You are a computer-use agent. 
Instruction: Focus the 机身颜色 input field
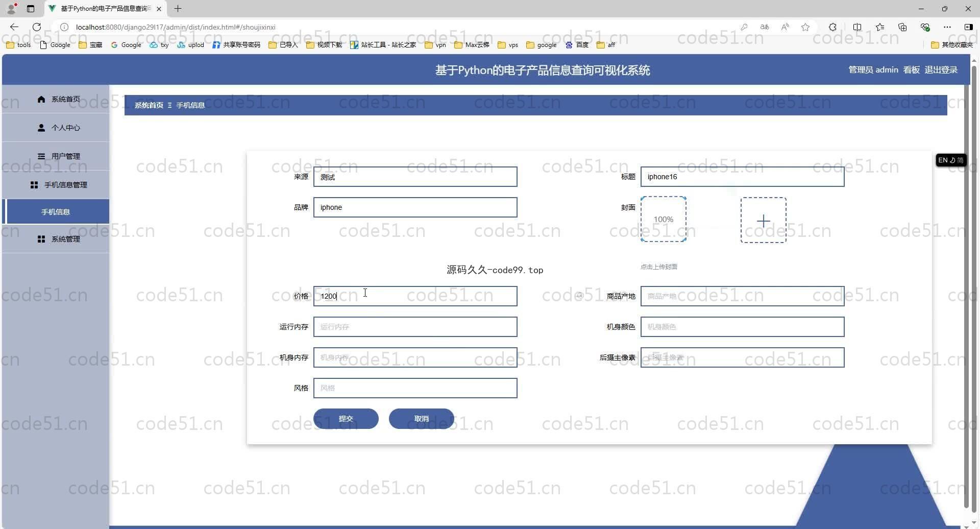[x=742, y=327]
